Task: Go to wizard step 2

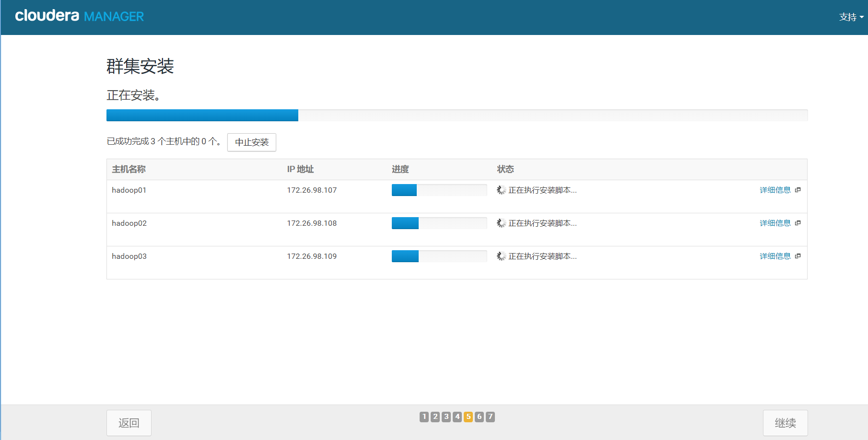Action: tap(435, 417)
